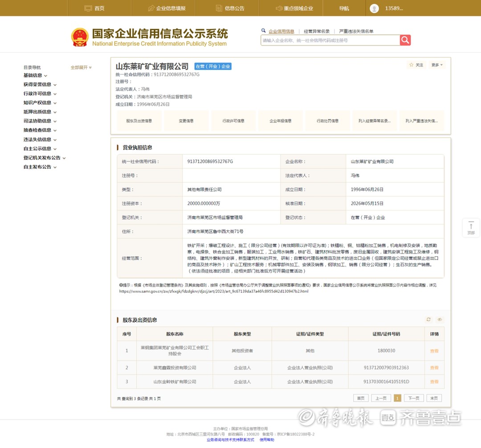Image resolution: width=481 pixels, height=448 pixels.
Task: Select the 企业信用信息 search tab
Action: (x=281, y=31)
